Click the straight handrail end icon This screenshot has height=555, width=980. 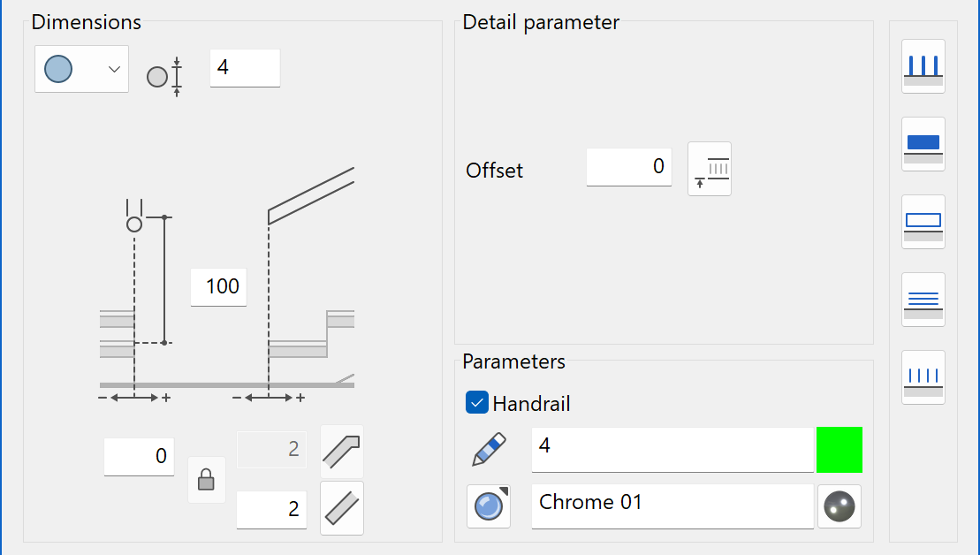tap(342, 508)
